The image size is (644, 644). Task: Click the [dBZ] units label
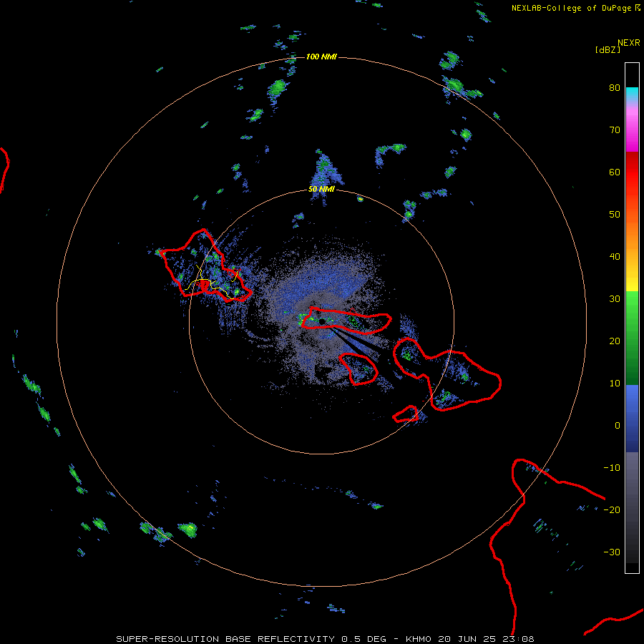[608, 49]
